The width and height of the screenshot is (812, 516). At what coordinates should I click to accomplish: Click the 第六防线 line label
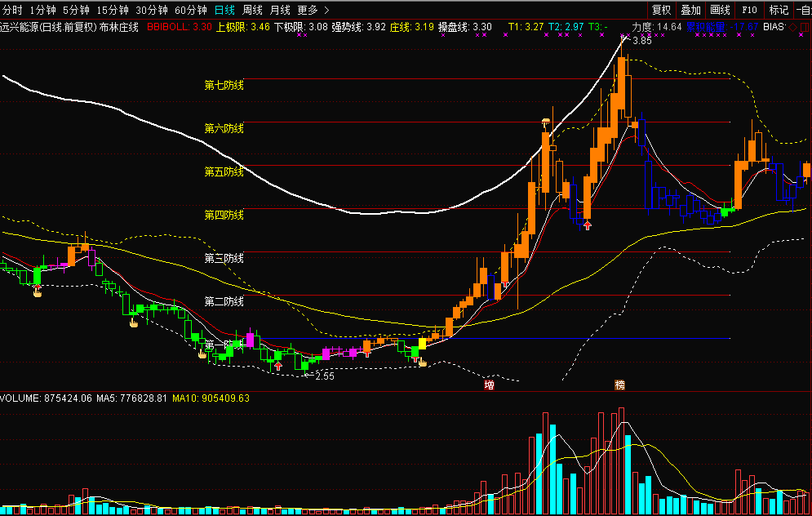[x=224, y=128]
